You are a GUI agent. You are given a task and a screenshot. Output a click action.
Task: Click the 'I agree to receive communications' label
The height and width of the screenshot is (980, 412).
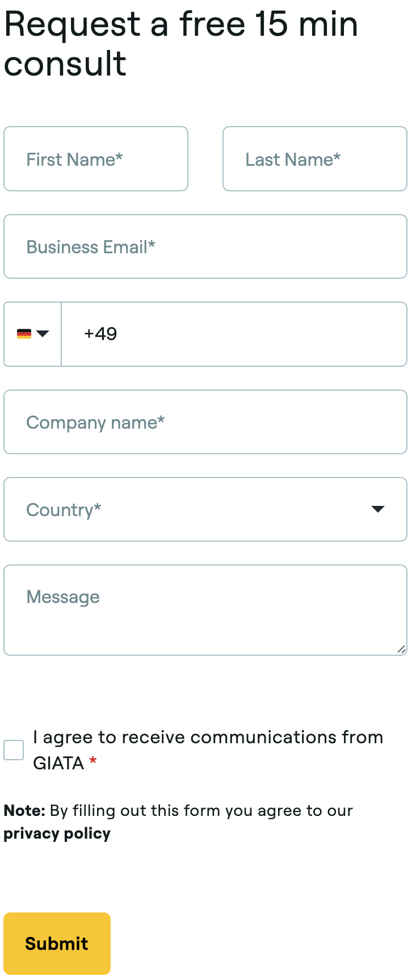(208, 738)
